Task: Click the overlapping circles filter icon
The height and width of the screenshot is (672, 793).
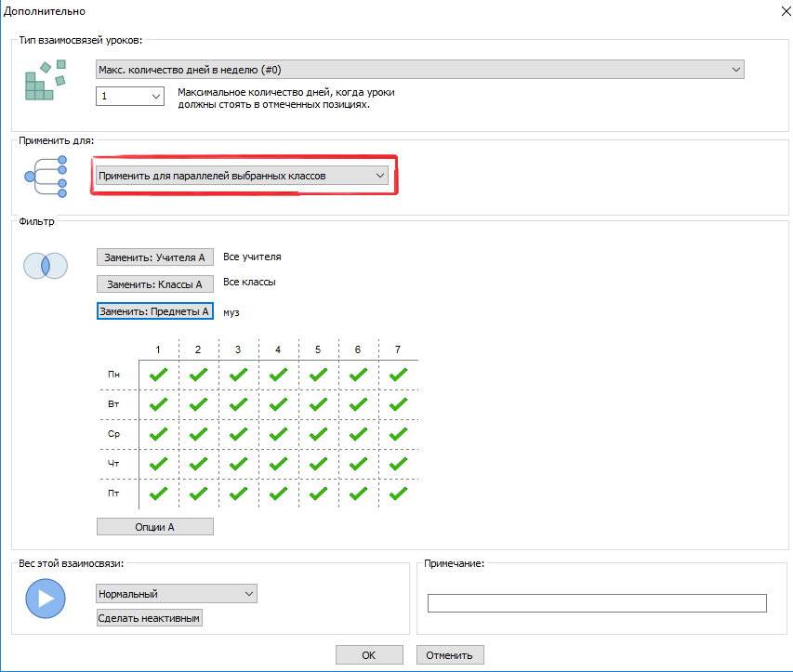Action: pyautogui.click(x=46, y=266)
